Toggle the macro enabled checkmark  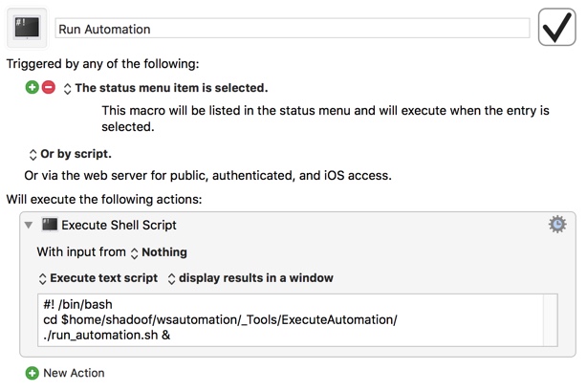click(556, 28)
